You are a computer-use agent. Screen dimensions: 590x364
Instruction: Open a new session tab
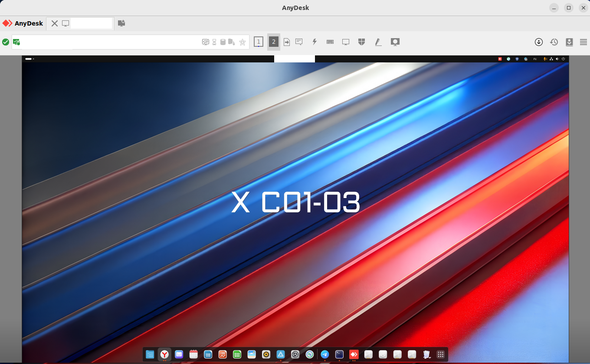pos(121,23)
